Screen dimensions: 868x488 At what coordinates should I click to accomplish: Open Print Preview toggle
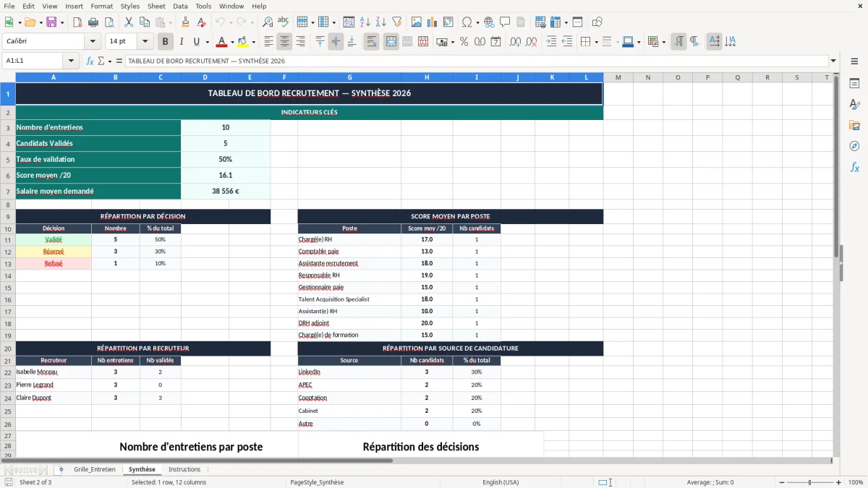pos(109,22)
